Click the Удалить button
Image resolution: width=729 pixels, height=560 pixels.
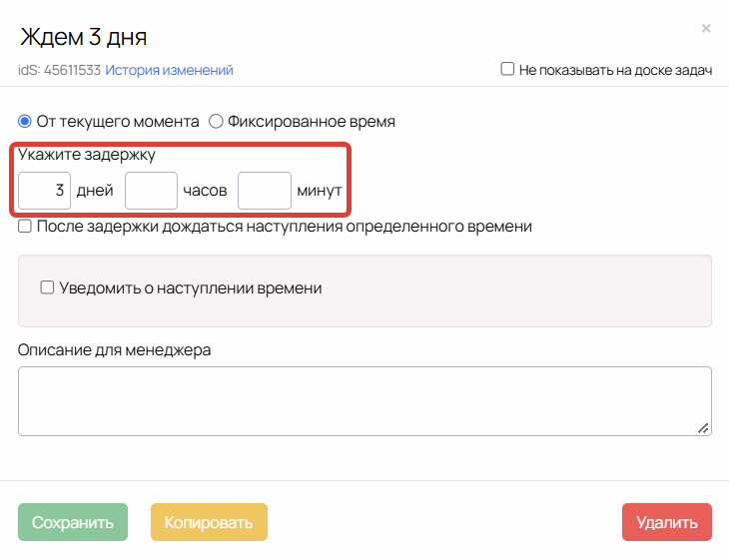click(667, 522)
